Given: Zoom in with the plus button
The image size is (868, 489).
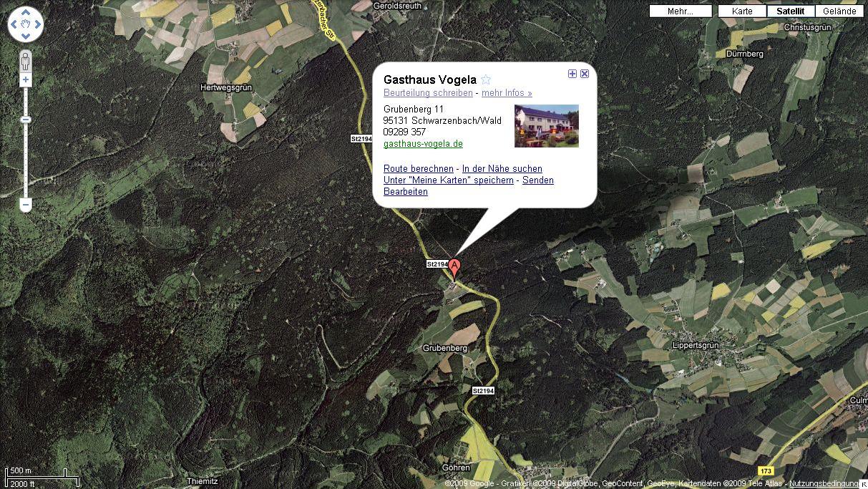Looking at the screenshot, I should click(26, 80).
